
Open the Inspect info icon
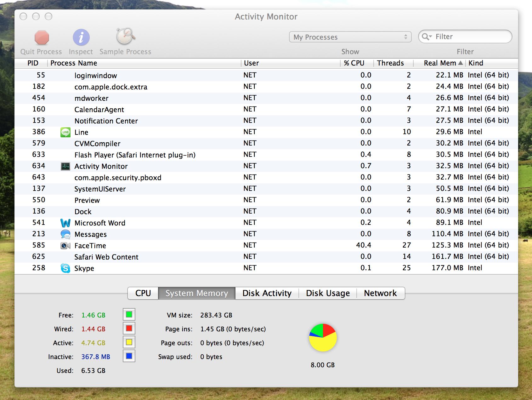pyautogui.click(x=81, y=37)
